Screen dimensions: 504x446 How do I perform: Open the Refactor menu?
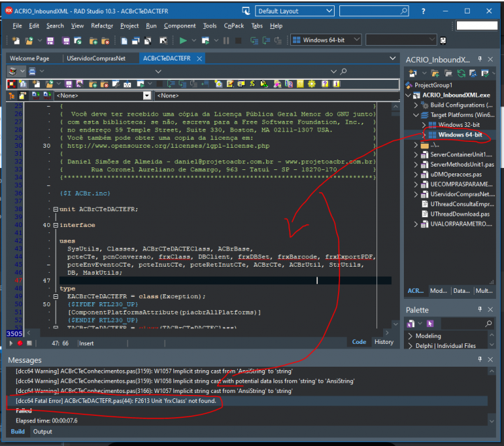(102, 26)
